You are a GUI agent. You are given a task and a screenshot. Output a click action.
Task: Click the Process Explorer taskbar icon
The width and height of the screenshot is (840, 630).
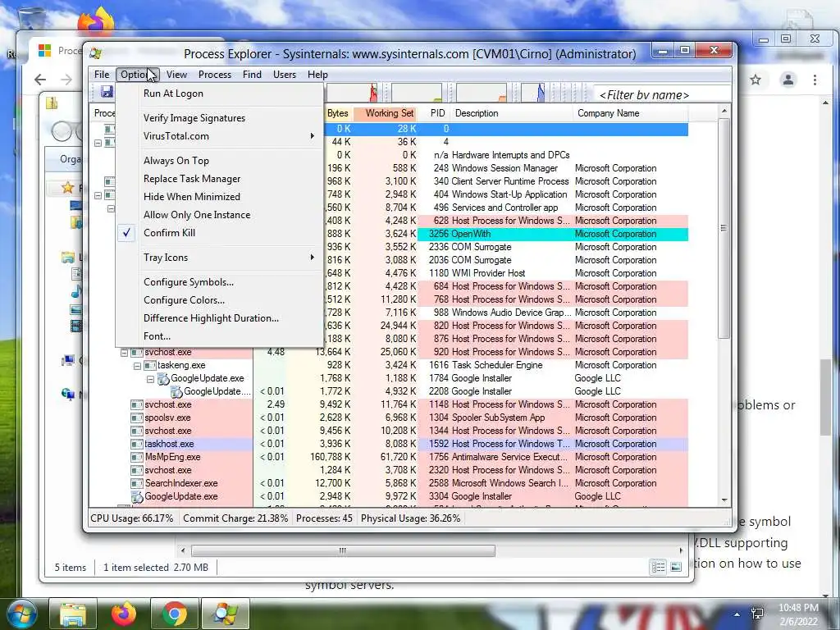(225, 614)
